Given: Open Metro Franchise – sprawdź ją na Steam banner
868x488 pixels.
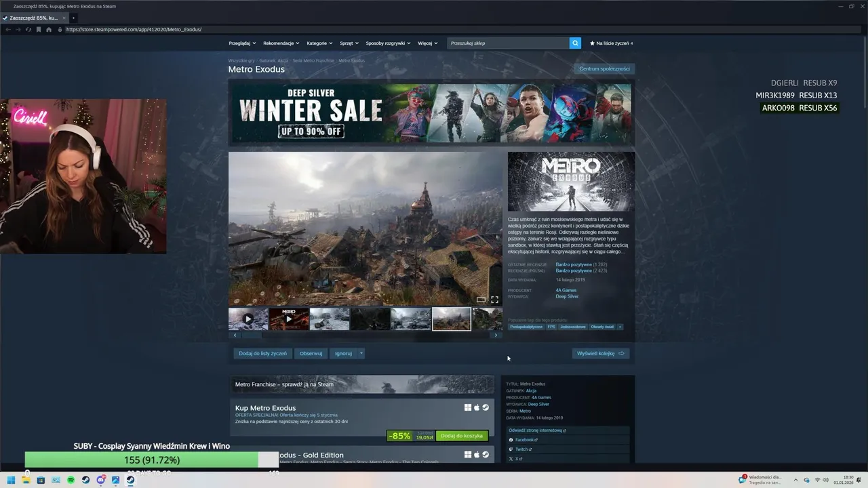Looking at the screenshot, I should [x=362, y=384].
